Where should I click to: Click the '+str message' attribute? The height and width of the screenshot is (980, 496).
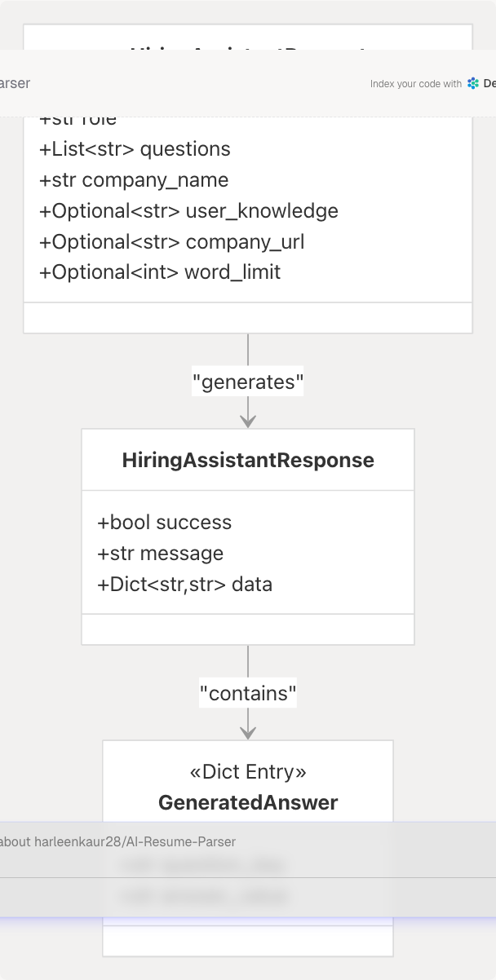coord(161,554)
